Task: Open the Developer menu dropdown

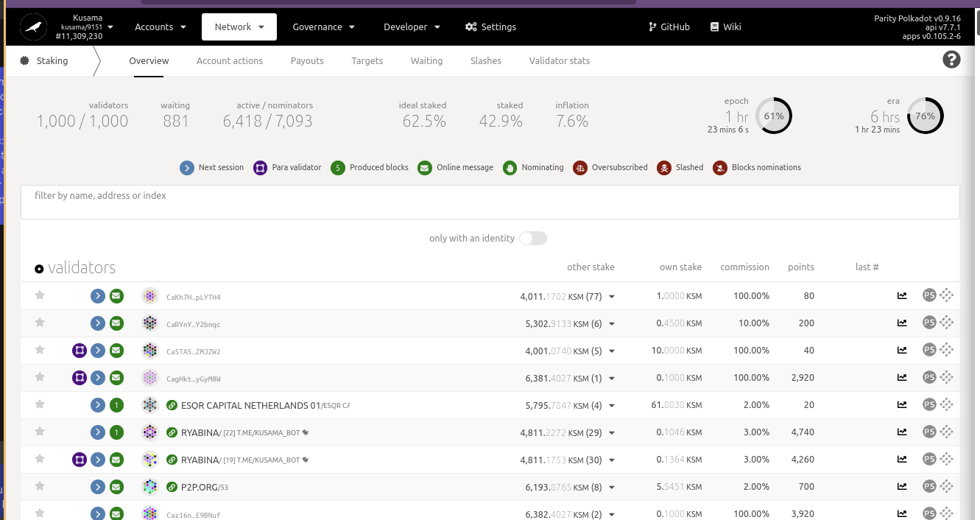Action: click(412, 27)
